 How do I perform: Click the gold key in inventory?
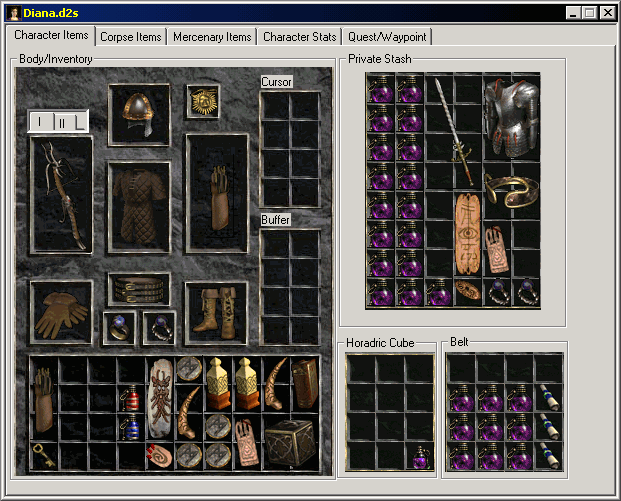click(x=44, y=456)
